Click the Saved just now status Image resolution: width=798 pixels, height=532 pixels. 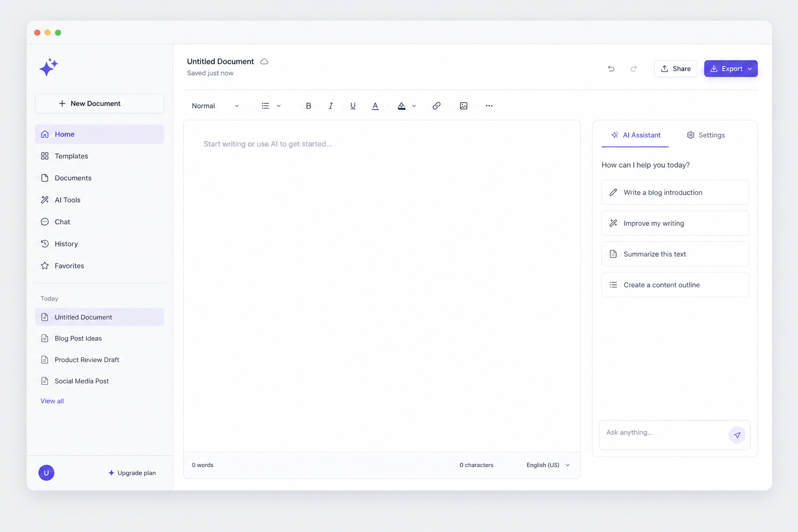[x=210, y=73]
